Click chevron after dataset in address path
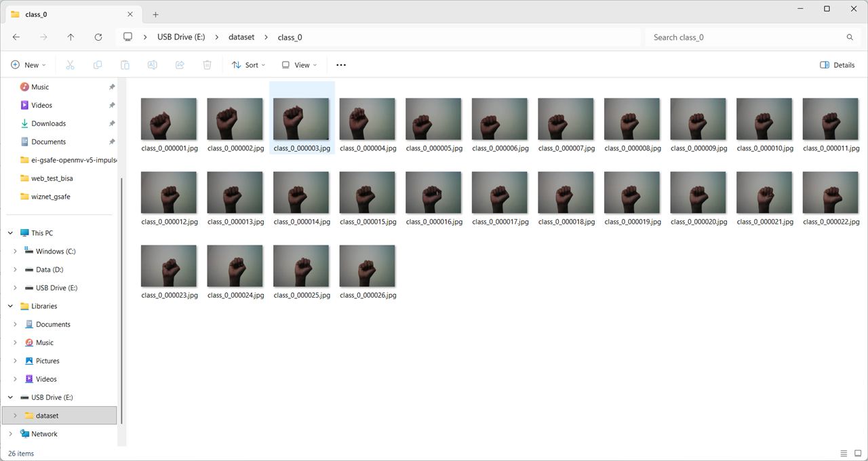 pyautogui.click(x=266, y=37)
